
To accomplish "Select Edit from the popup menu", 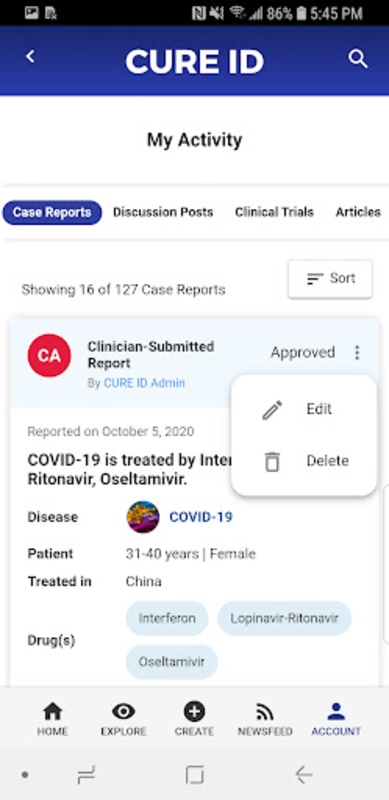I will 304,409.
